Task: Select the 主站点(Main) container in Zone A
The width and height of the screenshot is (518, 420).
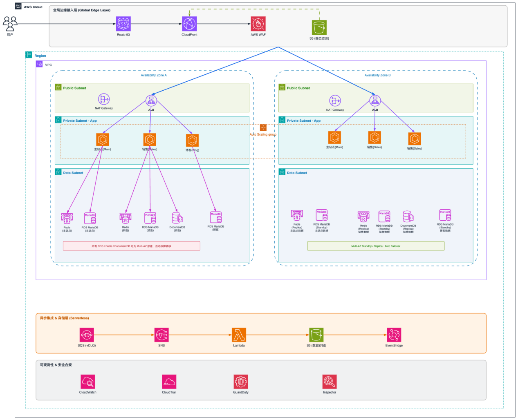Action: (x=103, y=140)
